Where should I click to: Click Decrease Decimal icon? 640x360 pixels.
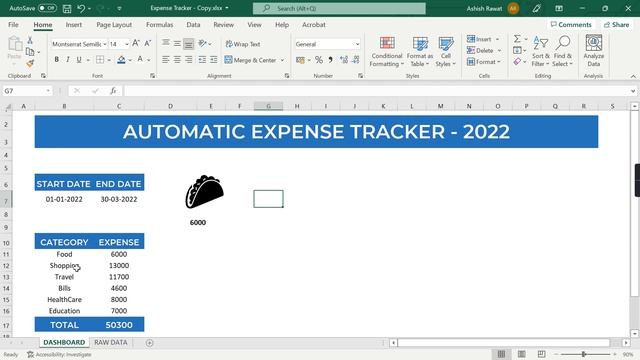[x=356, y=60]
